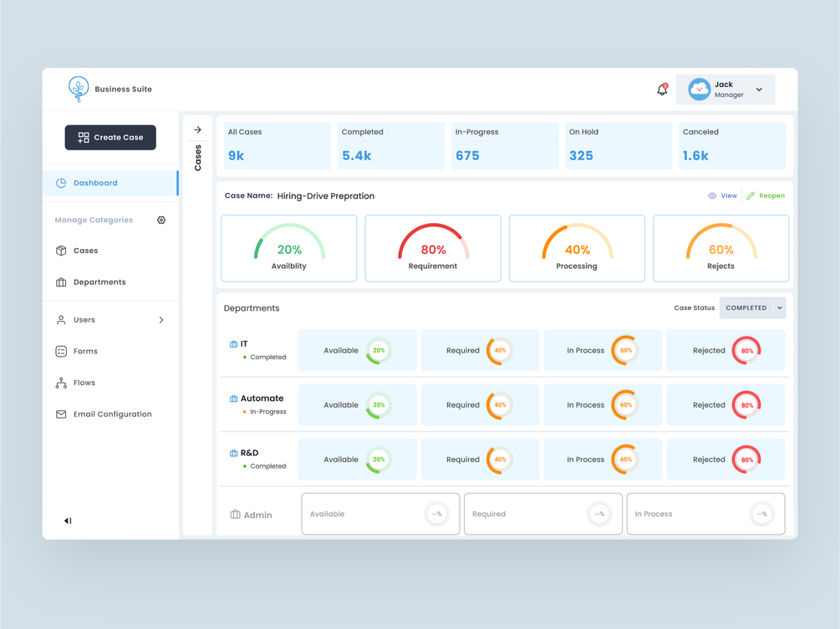840x629 pixels.
Task: Open Jack Manager profile dropdown chevron
Action: point(759,89)
